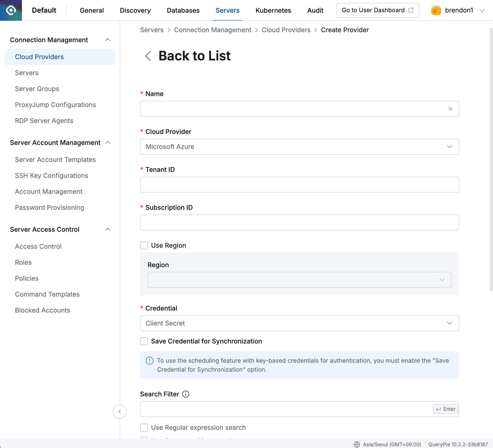The image size is (493, 448).
Task: Collapse the sidebar using the arrow handle
Action: (x=120, y=412)
